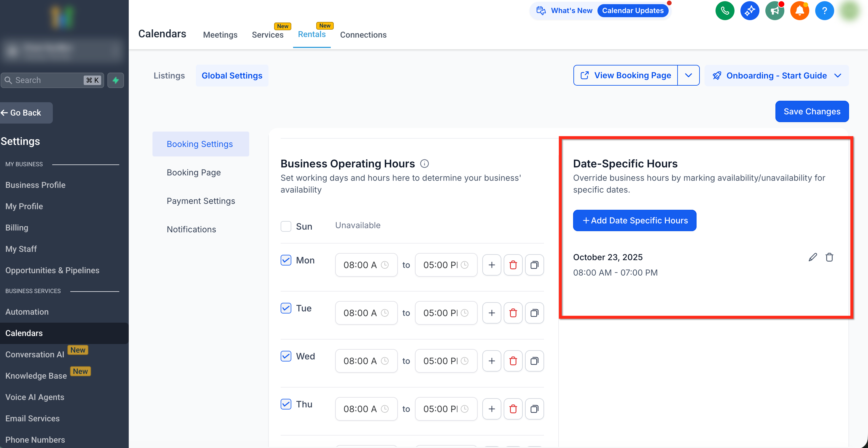Click the Save Changes button
Screen dimensions: 868x448
click(x=812, y=111)
